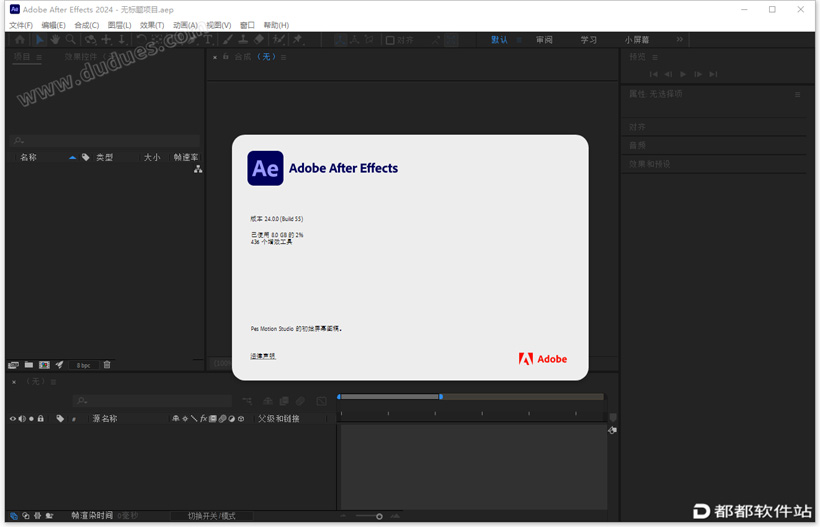
Task: Jump to first frame in Preview panel
Action: point(653,74)
